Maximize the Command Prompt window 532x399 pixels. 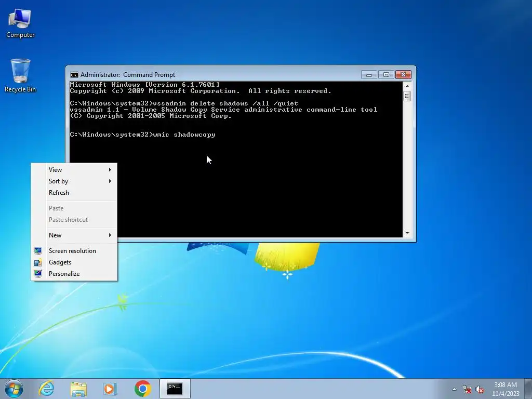(x=386, y=75)
